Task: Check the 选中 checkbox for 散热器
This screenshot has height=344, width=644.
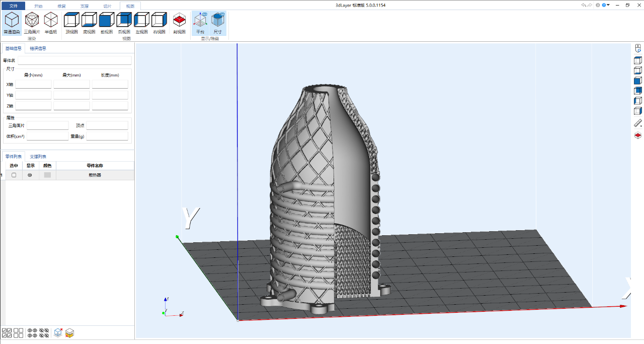Action: [14, 175]
